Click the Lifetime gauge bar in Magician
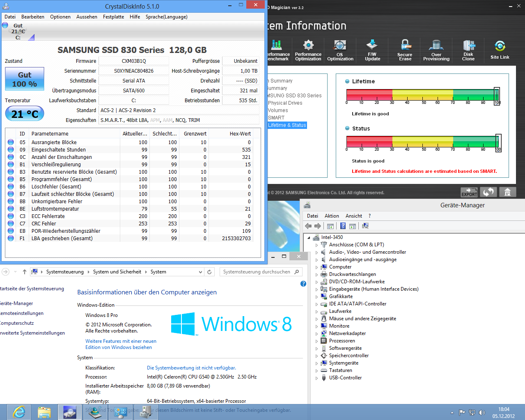Screen dimensions: 525x420 (x=423, y=95)
